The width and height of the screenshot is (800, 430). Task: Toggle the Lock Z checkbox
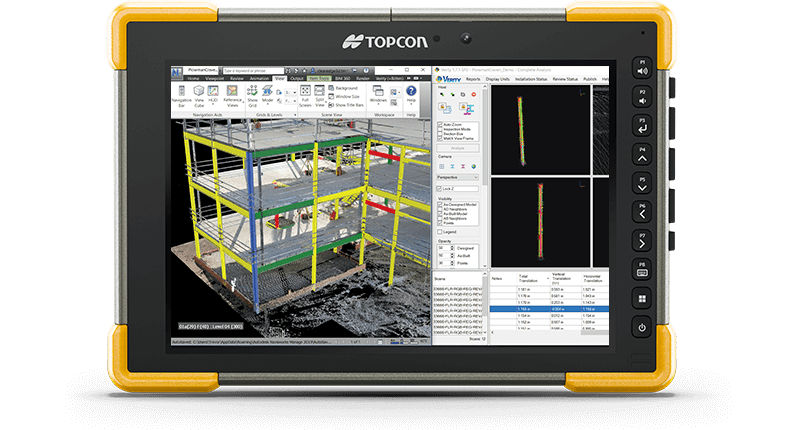pyautogui.click(x=440, y=189)
